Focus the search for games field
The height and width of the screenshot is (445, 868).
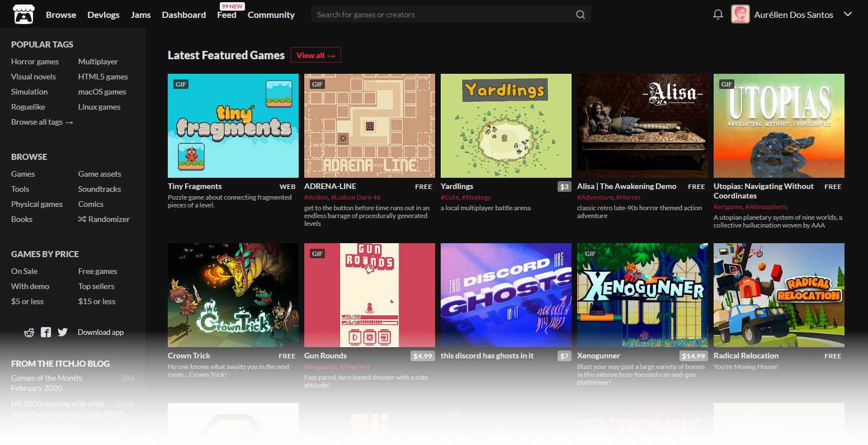click(x=451, y=15)
